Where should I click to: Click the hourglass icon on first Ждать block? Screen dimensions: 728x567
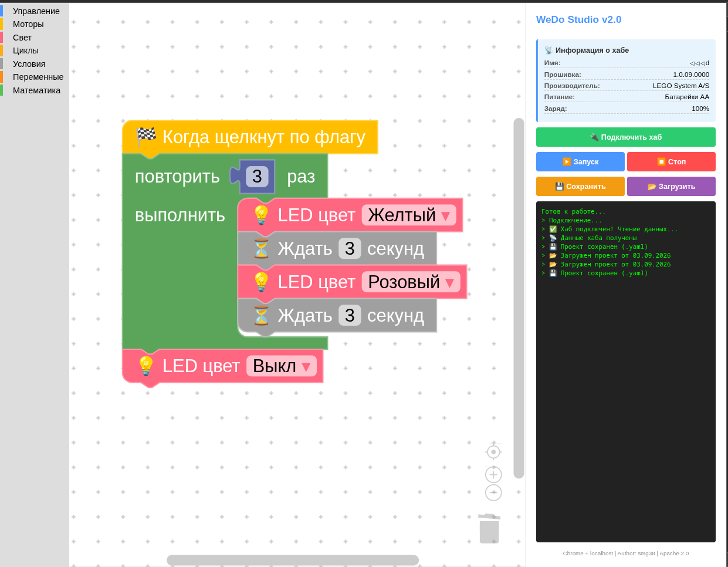[x=261, y=249]
